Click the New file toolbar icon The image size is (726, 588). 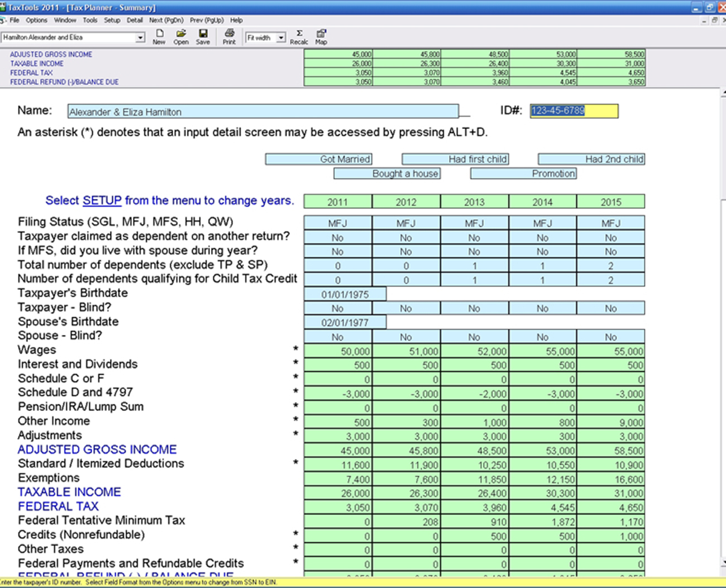click(159, 37)
